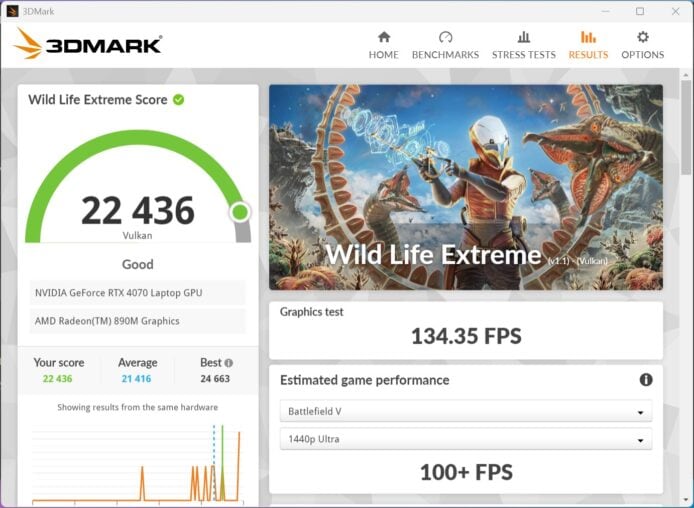Click the NVIDIA GeForce RTX 4070 Laptop GPU entry
Screen dimensions: 694x508
(x=138, y=293)
